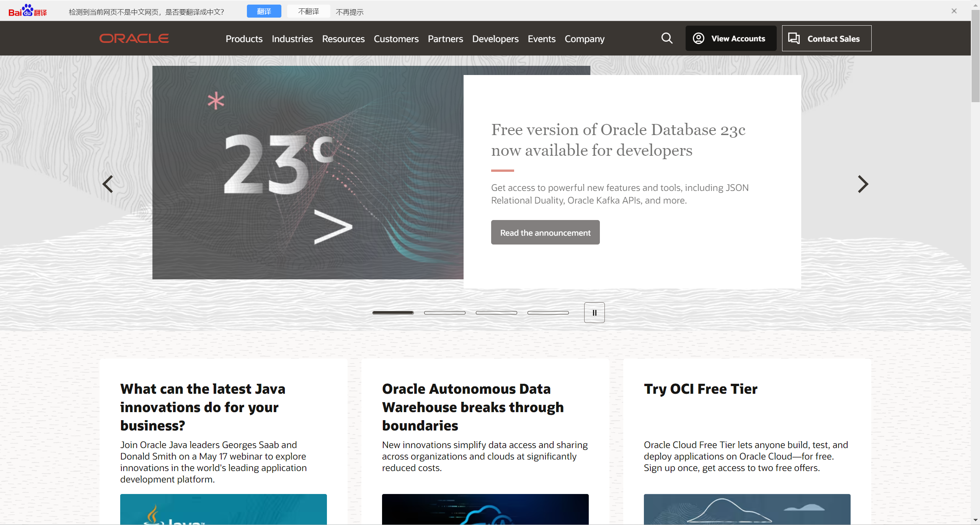
Task: Select the first carousel slide indicator
Action: (x=393, y=313)
